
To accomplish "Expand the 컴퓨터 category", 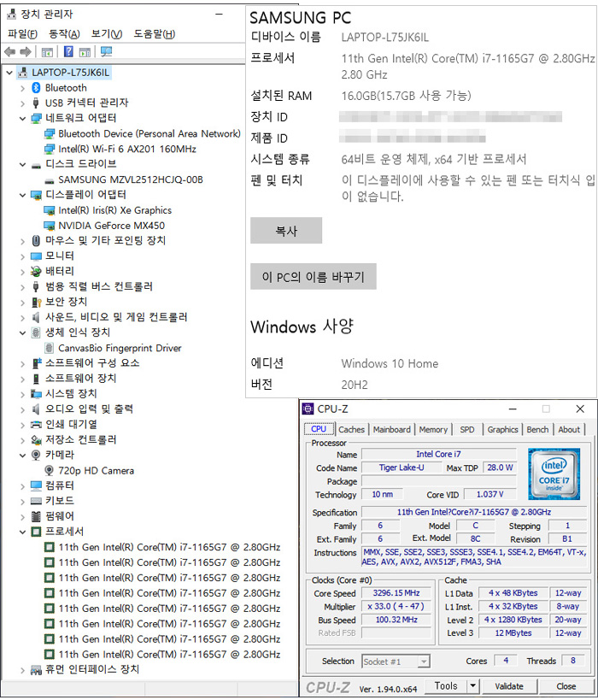I will click(22, 486).
